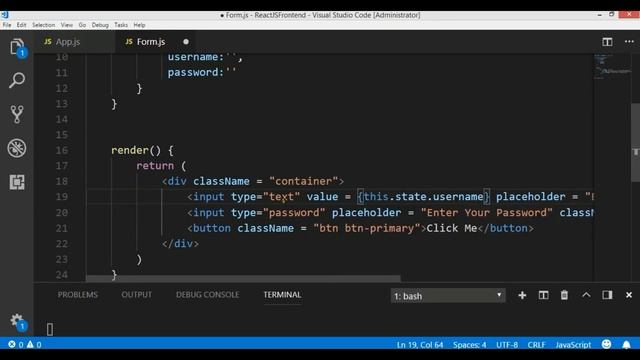Open the OUTPUT panel tab
The width and height of the screenshot is (640, 360).
(x=136, y=295)
